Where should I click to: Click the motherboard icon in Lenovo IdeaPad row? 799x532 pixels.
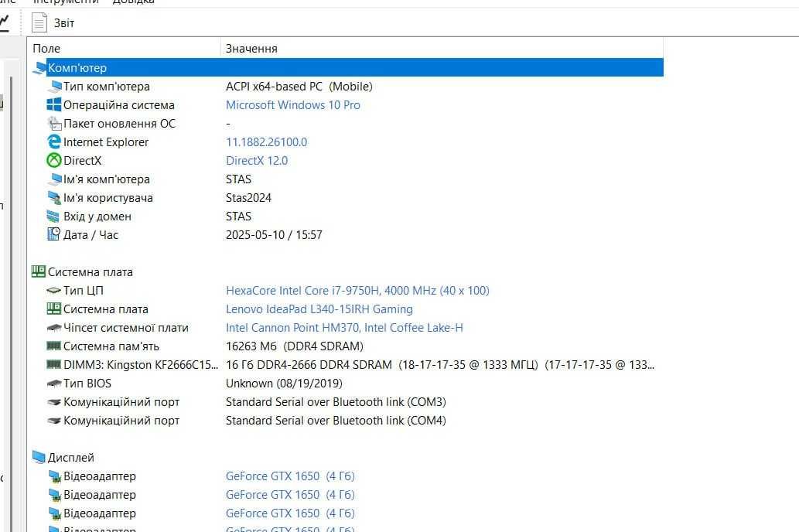[53, 309]
